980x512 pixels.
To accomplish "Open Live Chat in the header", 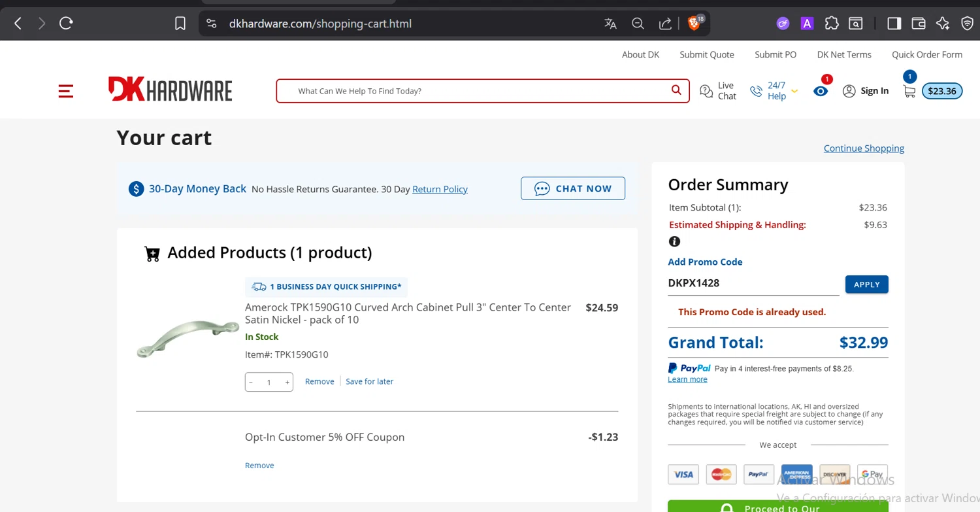I will (x=718, y=91).
